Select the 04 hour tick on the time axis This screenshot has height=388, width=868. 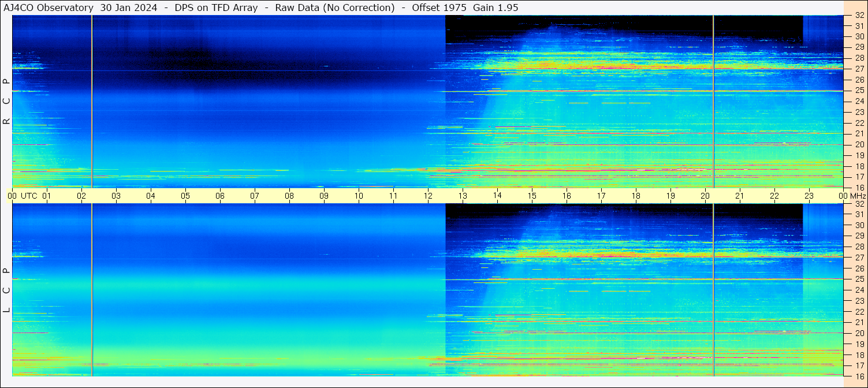(151, 196)
